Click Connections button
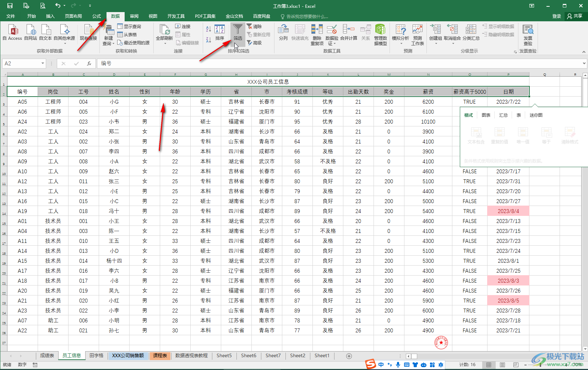 (183, 26)
